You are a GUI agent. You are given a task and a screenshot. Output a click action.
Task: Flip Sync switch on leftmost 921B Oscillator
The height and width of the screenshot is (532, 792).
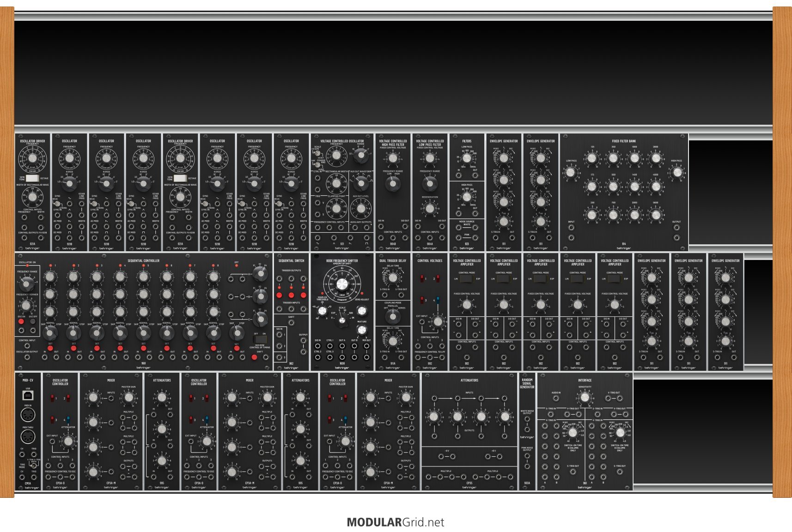click(57, 204)
